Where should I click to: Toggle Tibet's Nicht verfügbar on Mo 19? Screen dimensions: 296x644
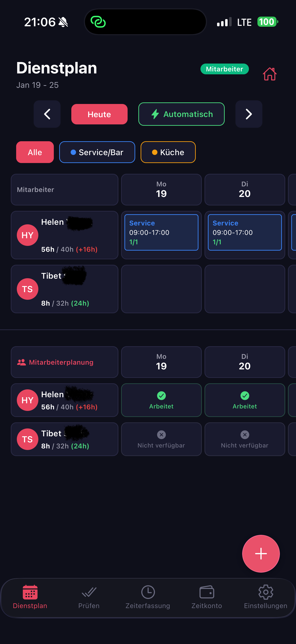161,439
